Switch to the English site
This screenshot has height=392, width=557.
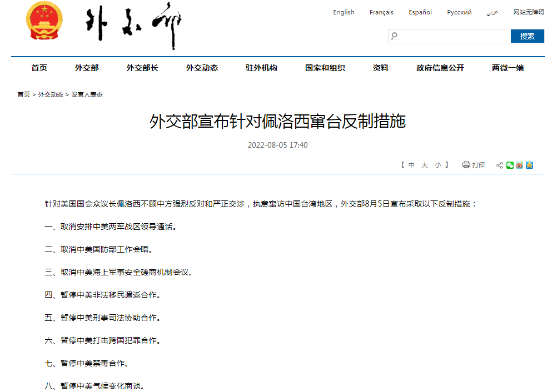[x=344, y=12]
